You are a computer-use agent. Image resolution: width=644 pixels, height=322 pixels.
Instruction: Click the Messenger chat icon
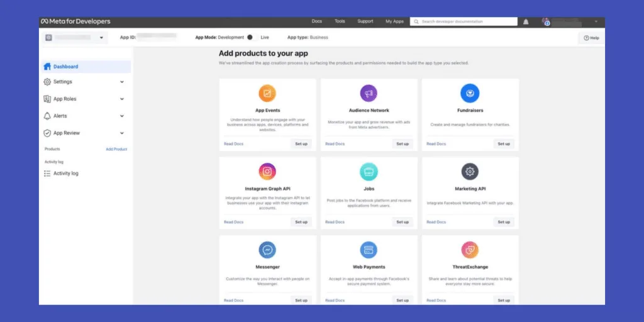[x=267, y=250]
